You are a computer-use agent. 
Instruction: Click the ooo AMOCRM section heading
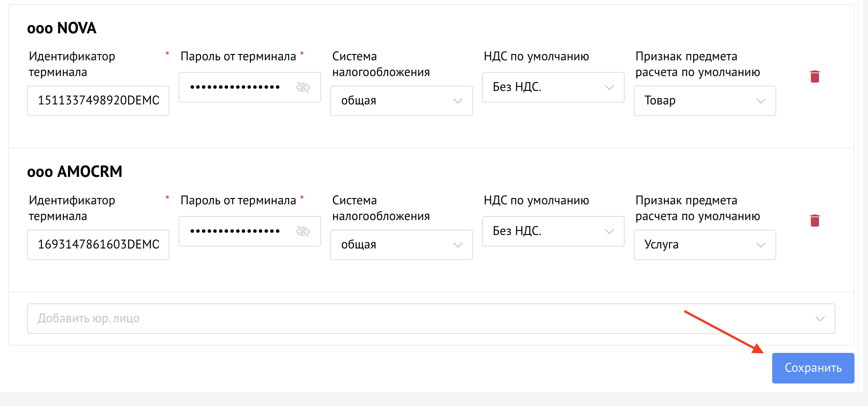75,172
